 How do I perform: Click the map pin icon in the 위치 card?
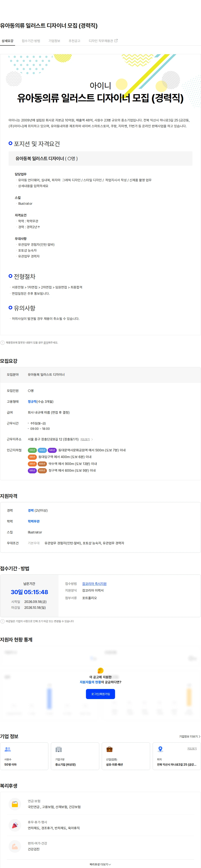(161, 749)
